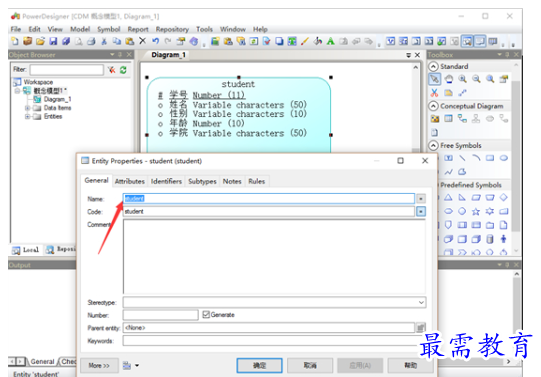541x377 pixels.
Task: Collapse the 概念模型1 model node
Action: point(17,91)
